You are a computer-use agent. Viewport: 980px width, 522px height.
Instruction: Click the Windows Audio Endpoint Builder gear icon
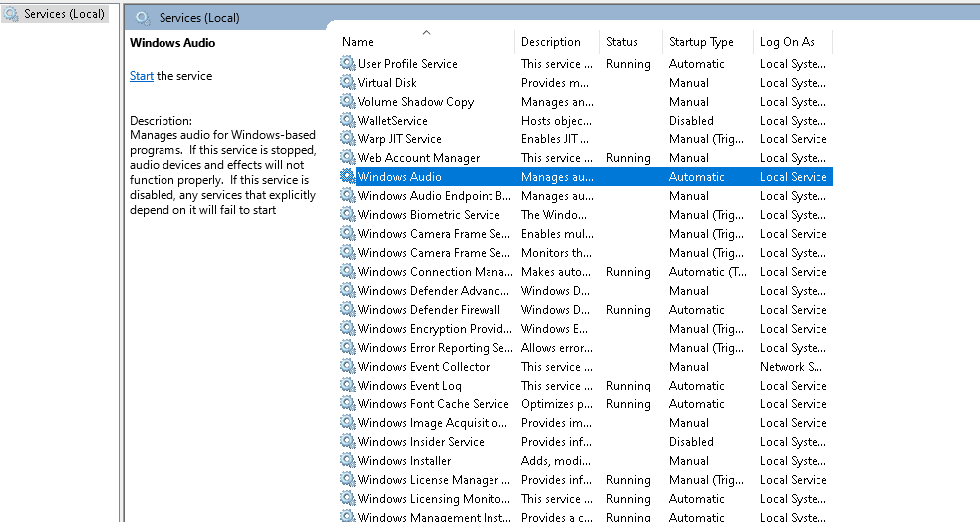[348, 195]
